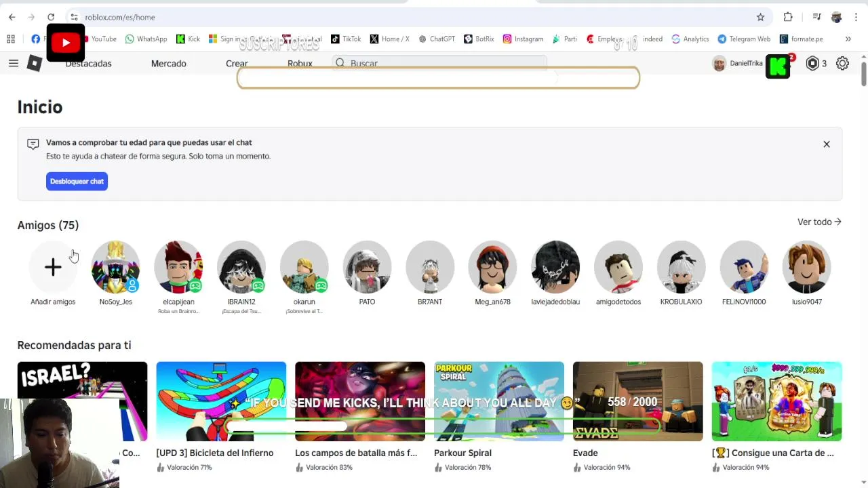
Task: Open Kick bookmark
Action: (188, 39)
